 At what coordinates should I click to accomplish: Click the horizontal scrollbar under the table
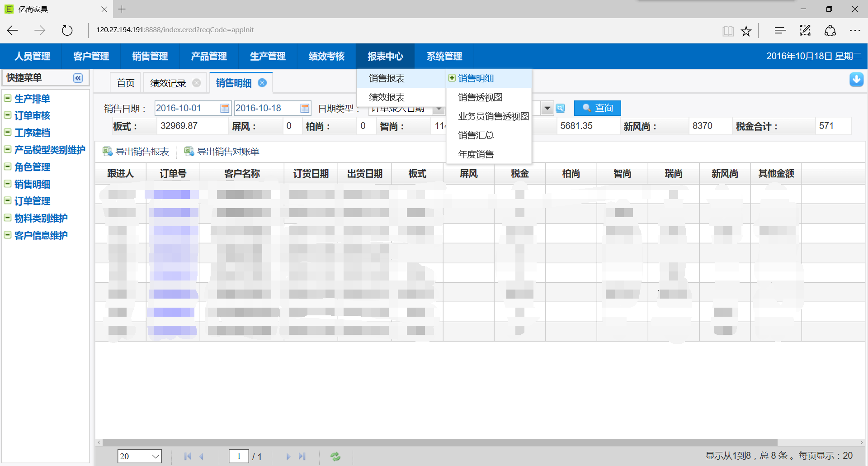(x=439, y=442)
